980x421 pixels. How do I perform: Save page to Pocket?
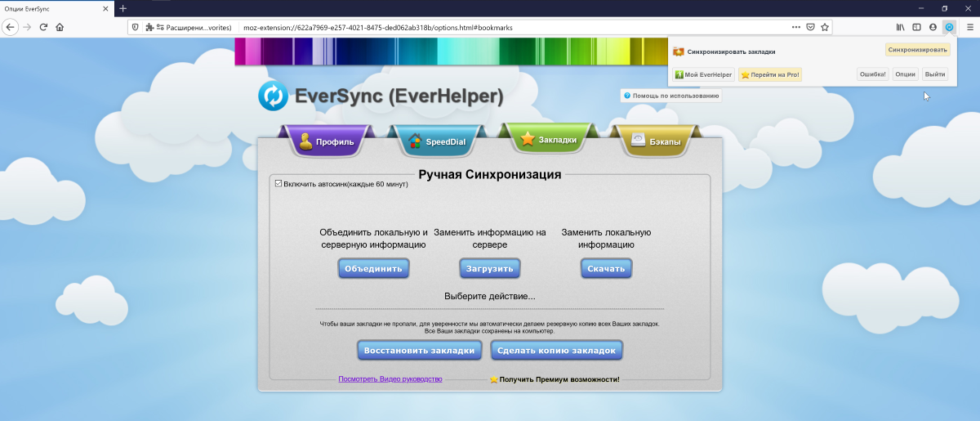click(x=810, y=27)
